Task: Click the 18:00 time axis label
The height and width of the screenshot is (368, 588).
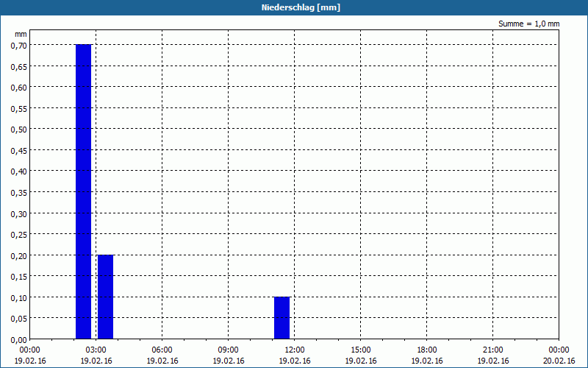Action: pyautogui.click(x=427, y=350)
